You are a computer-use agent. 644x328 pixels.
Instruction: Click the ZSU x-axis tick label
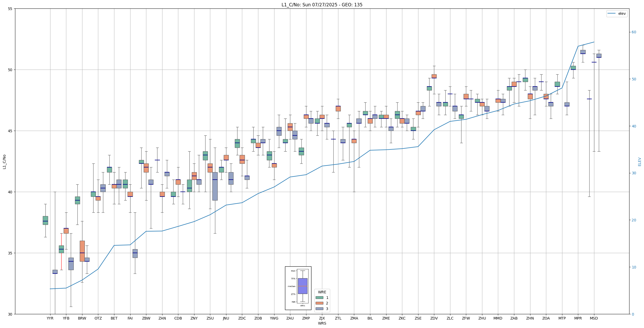point(210,318)
